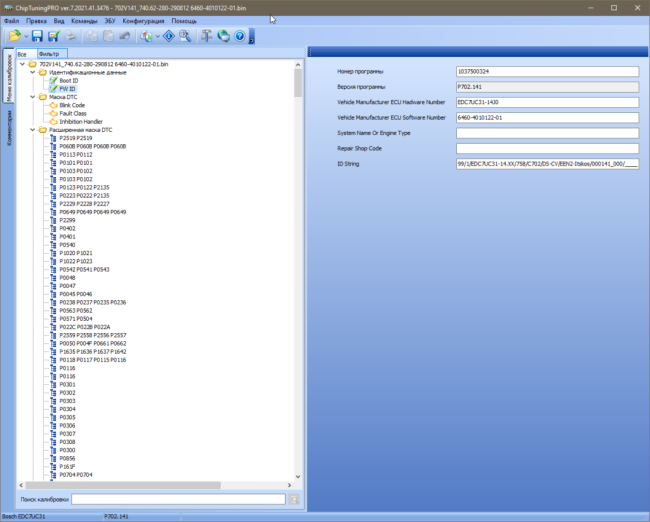Switch to the Фильтр tab
This screenshot has height=522, width=650.
51,54
